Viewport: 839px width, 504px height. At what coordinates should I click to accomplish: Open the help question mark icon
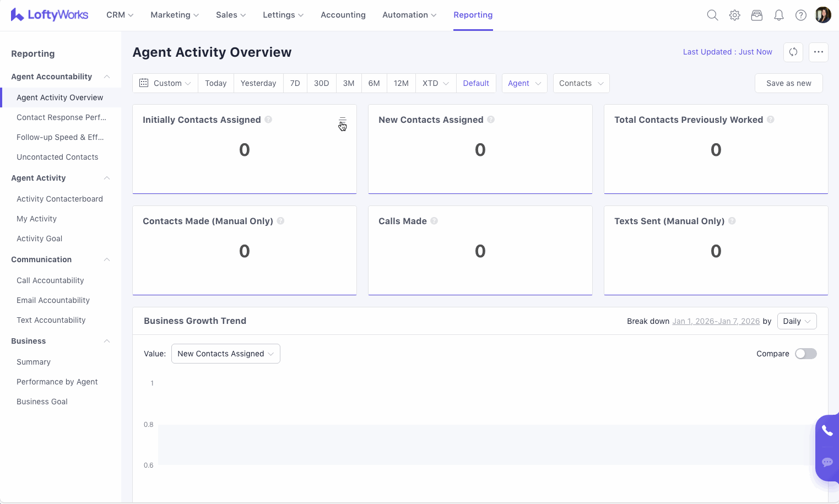pyautogui.click(x=800, y=15)
